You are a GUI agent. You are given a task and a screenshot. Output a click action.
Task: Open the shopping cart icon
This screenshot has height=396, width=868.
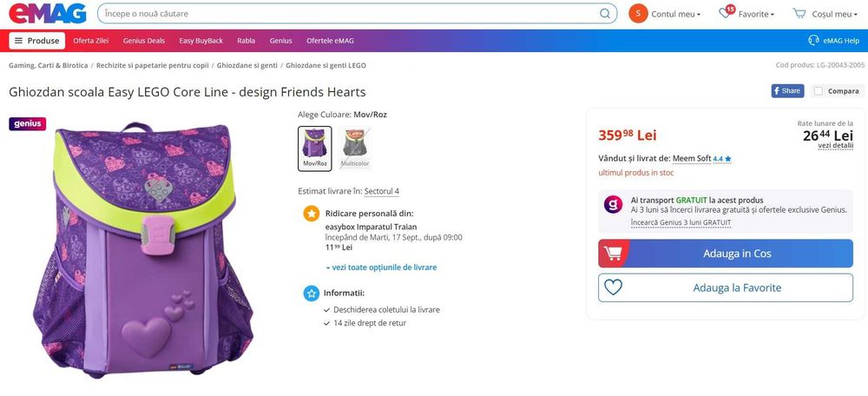pyautogui.click(x=799, y=14)
